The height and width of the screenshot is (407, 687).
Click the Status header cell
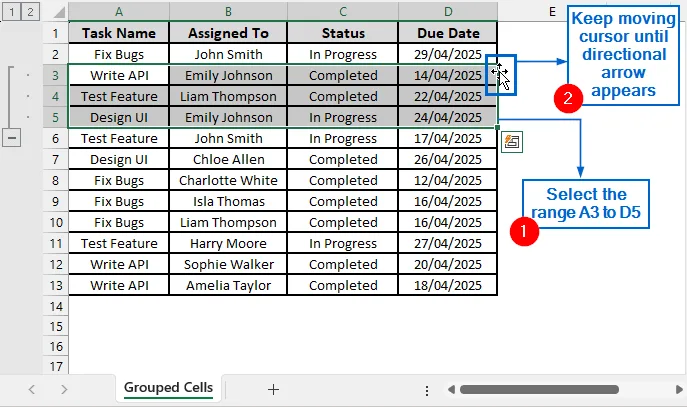(x=343, y=33)
